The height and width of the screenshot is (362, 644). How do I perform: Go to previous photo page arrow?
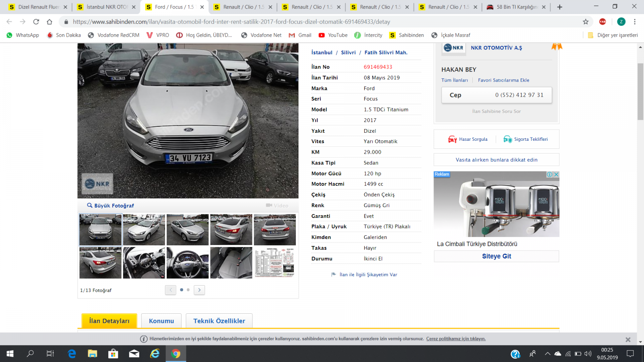pyautogui.click(x=171, y=290)
